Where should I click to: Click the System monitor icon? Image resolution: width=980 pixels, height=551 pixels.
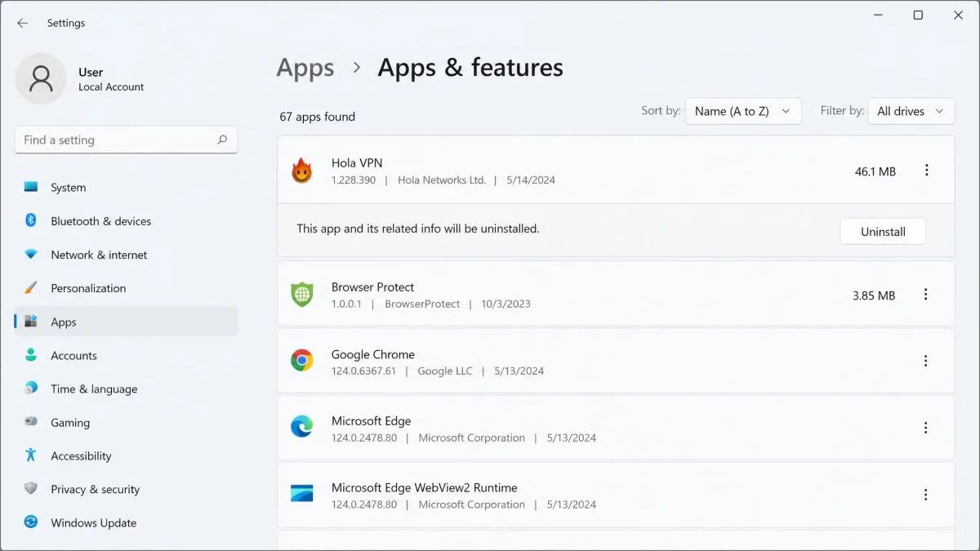31,187
